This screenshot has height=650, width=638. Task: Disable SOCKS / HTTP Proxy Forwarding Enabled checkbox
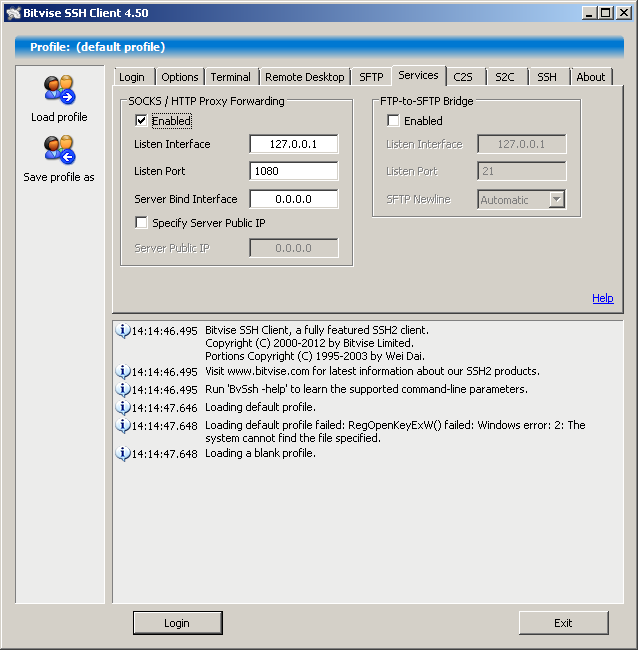[x=141, y=121]
